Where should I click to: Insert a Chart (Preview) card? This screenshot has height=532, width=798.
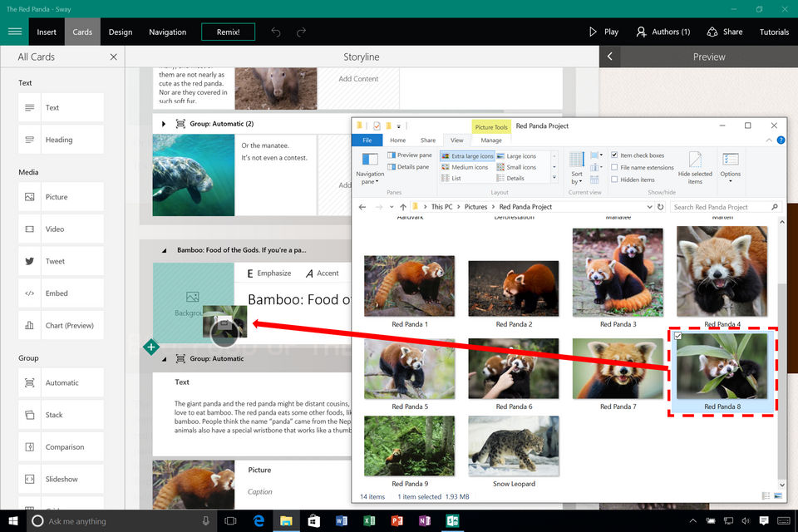62,325
